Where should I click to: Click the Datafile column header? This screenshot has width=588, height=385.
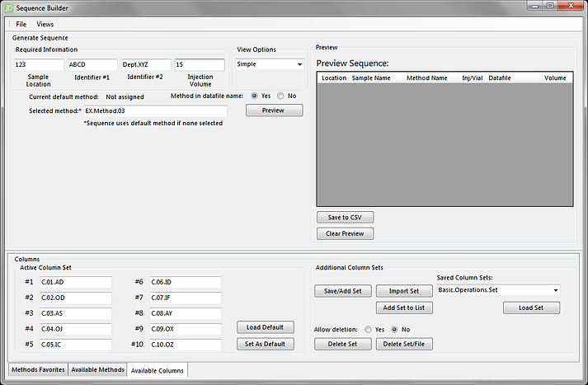pos(514,78)
